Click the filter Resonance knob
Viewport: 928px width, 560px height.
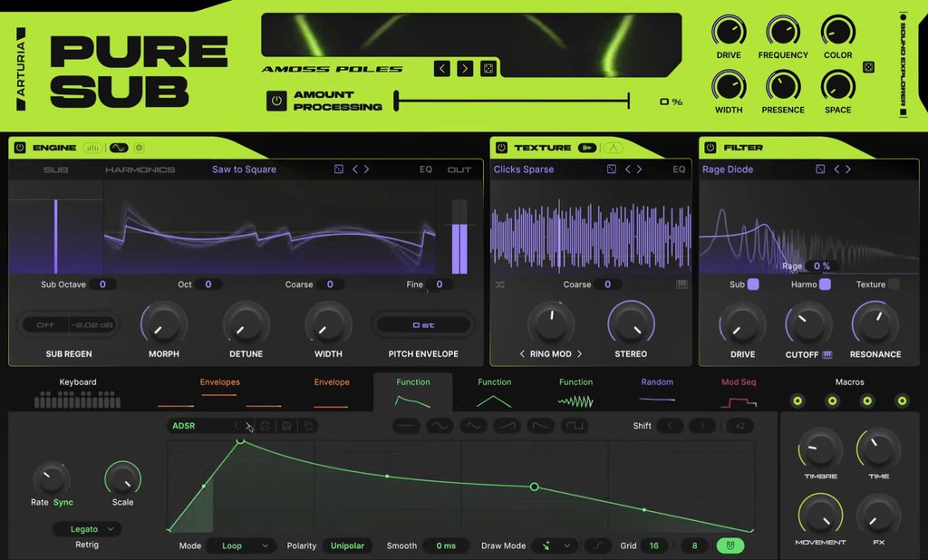point(875,324)
